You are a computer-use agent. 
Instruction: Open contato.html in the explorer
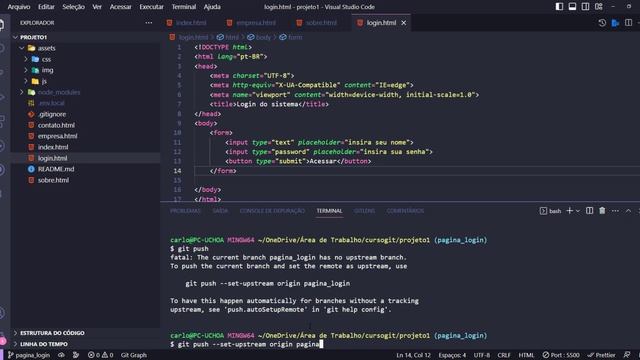(56, 125)
